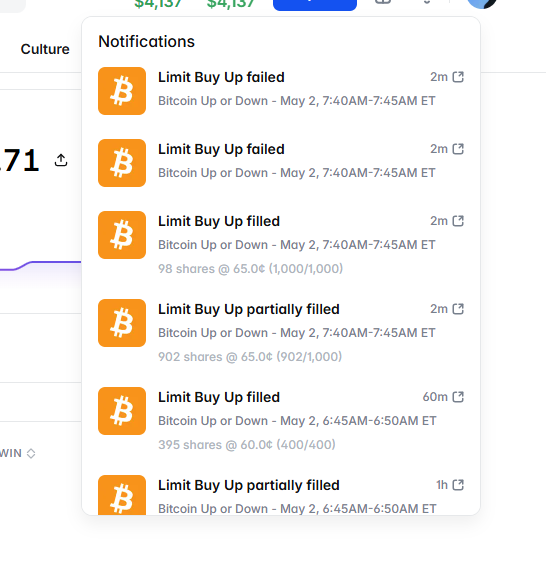The image size is (546, 567).
Task: Toggle the WIN column sort arrows
Action: pos(31,453)
